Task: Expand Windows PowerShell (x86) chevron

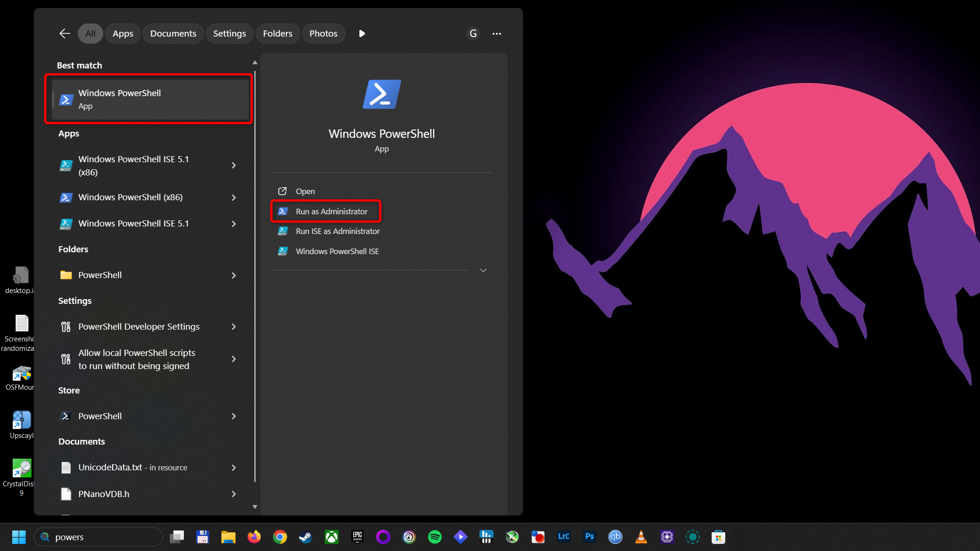Action: point(234,197)
